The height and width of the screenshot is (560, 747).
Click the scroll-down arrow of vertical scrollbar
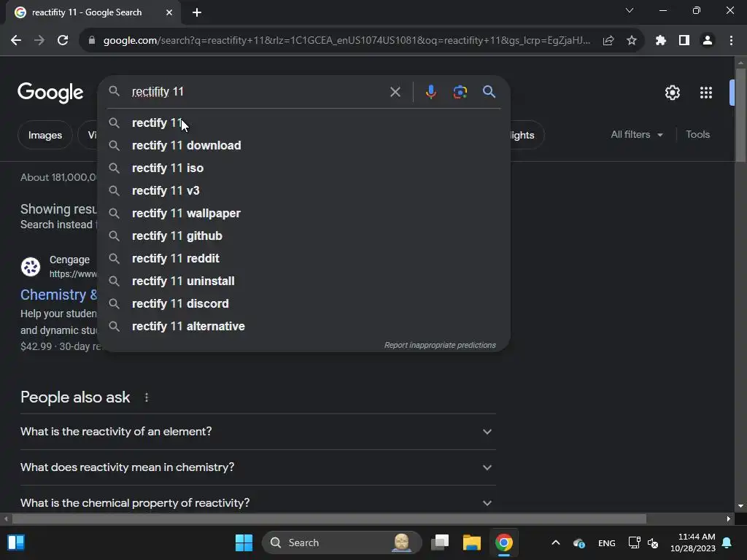[740, 506]
